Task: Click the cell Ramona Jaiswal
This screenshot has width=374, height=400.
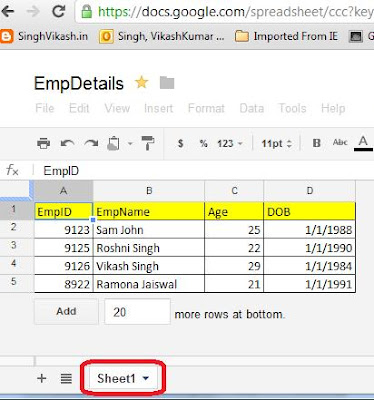Action: tap(149, 284)
